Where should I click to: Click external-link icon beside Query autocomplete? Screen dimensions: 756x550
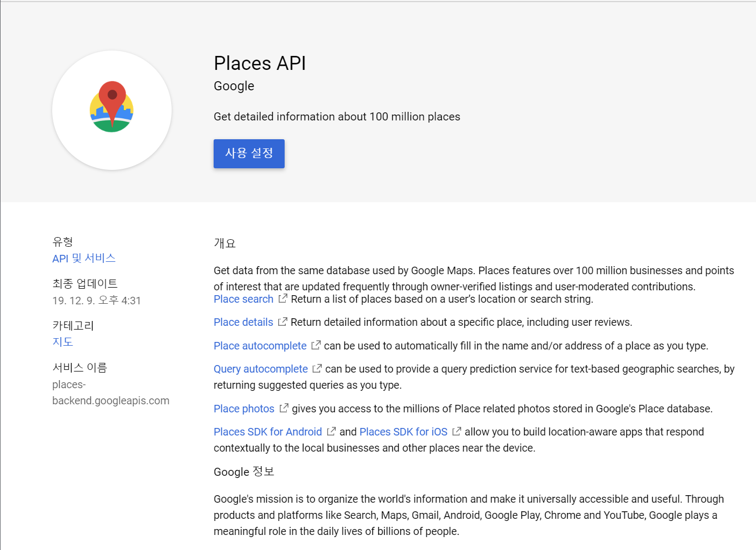pos(317,368)
